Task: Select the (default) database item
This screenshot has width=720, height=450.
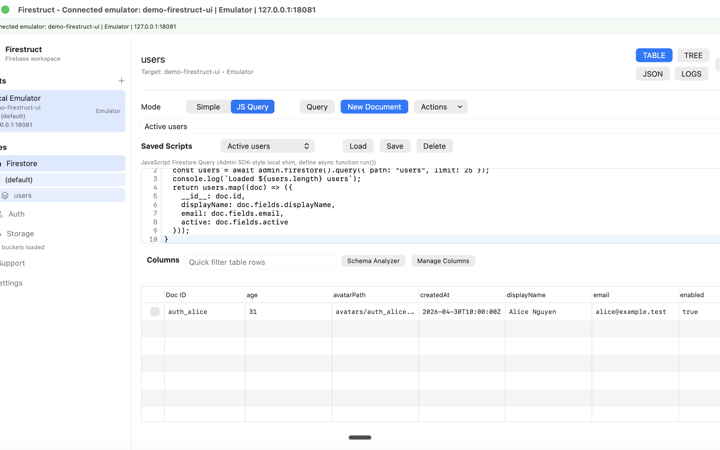Action: [x=62, y=180]
